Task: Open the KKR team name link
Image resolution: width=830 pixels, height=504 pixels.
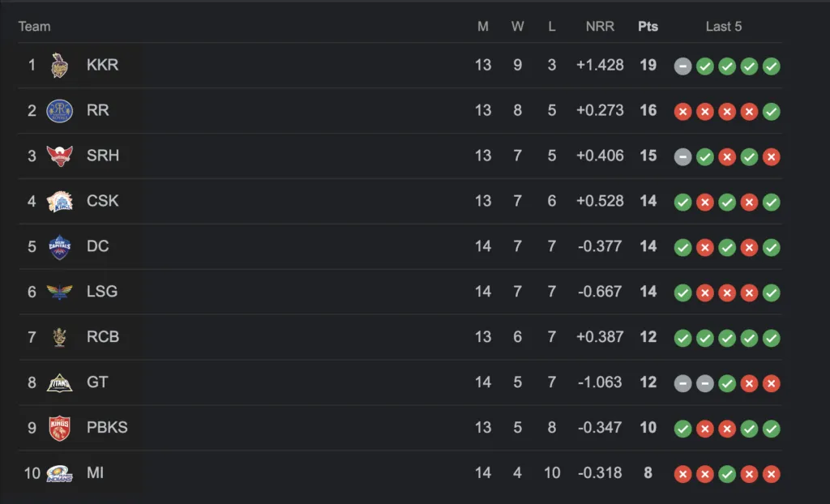Action: point(103,65)
